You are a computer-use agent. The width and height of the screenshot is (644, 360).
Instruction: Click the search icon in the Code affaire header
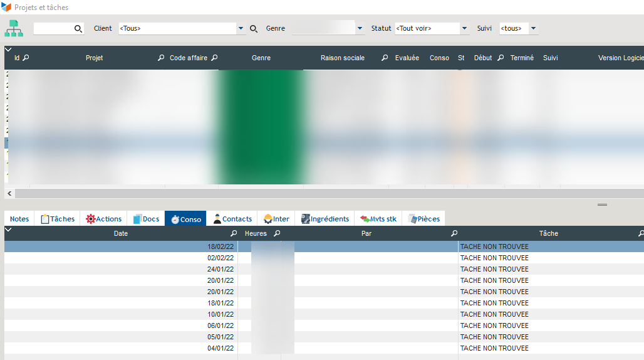coord(214,58)
